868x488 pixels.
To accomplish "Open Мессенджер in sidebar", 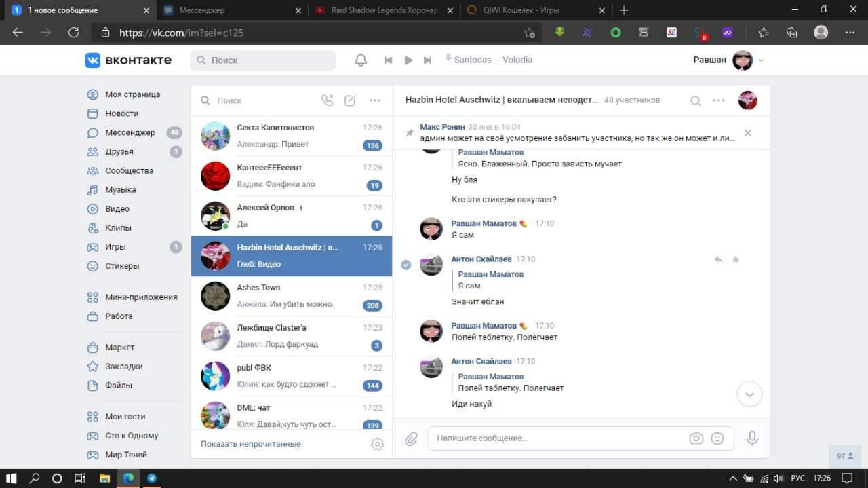I will (130, 132).
